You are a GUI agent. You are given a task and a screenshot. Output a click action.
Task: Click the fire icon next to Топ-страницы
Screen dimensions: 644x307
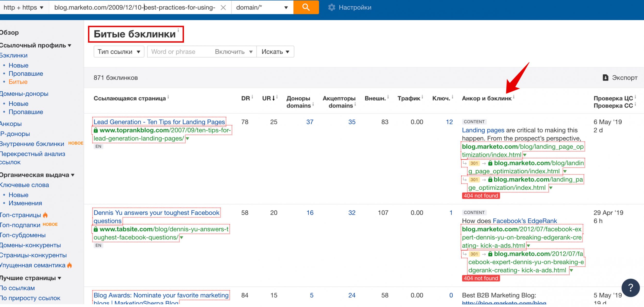[x=45, y=215]
